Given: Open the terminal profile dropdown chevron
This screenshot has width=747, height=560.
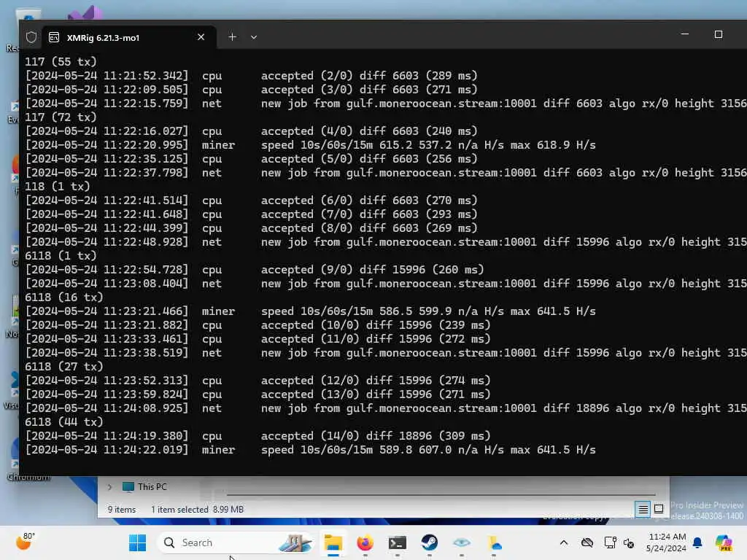Looking at the screenshot, I should pos(253,37).
